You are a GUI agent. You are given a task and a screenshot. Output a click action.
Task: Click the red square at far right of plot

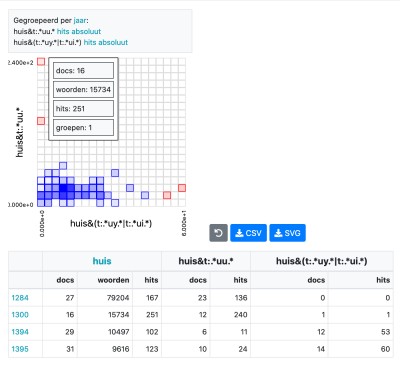[182, 188]
